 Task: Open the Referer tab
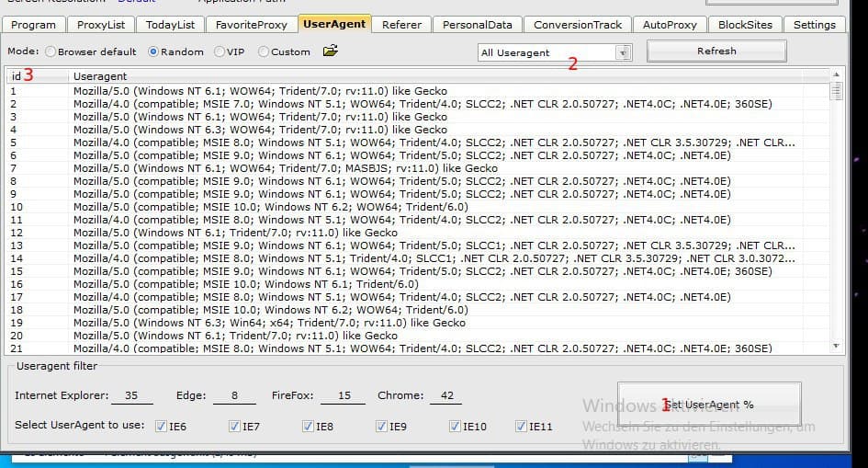(401, 25)
